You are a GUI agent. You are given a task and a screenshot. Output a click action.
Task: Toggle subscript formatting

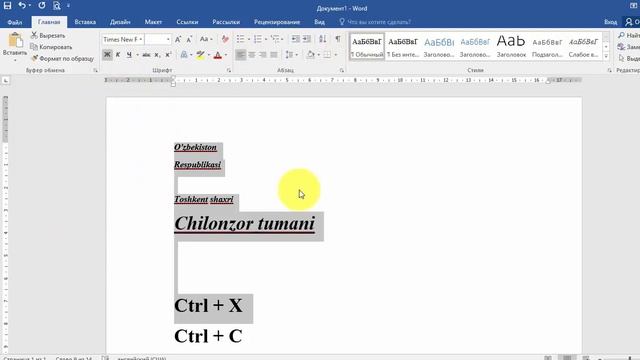point(157,55)
